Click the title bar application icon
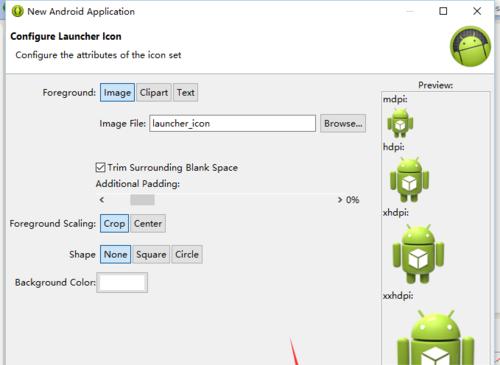Viewport: 500px width, 365px height. coord(17,11)
